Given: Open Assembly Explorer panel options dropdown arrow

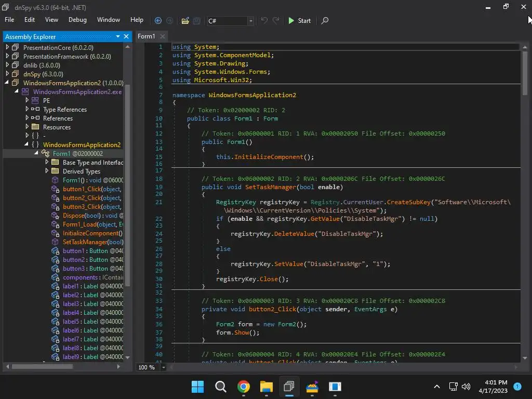Looking at the screenshot, I should pyautogui.click(x=118, y=36).
